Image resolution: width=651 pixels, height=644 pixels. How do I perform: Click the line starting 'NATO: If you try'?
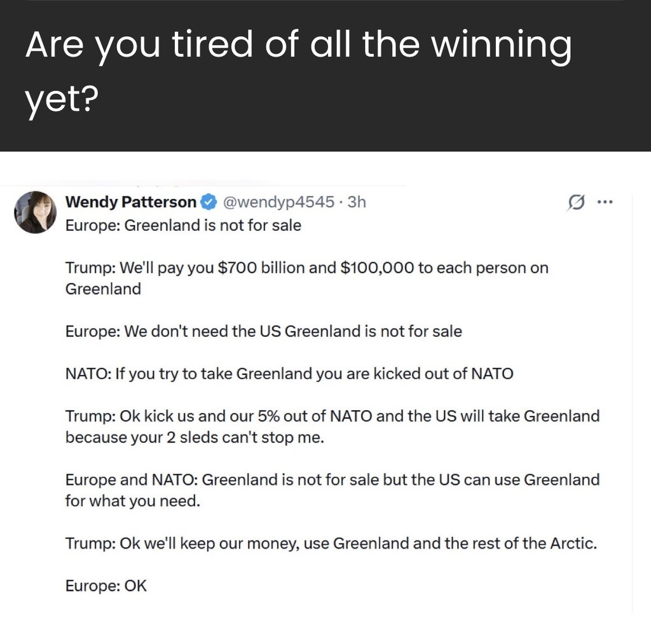coord(289,374)
